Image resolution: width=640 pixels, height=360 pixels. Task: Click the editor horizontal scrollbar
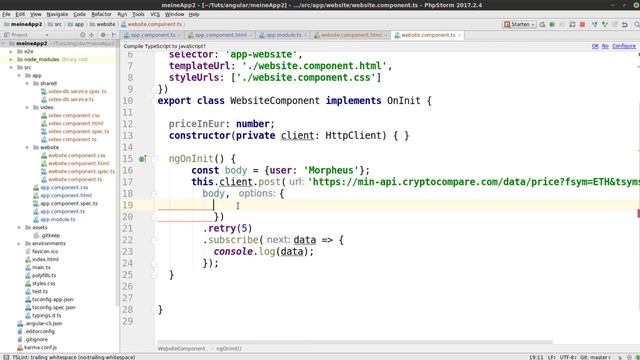pyautogui.click(x=355, y=342)
